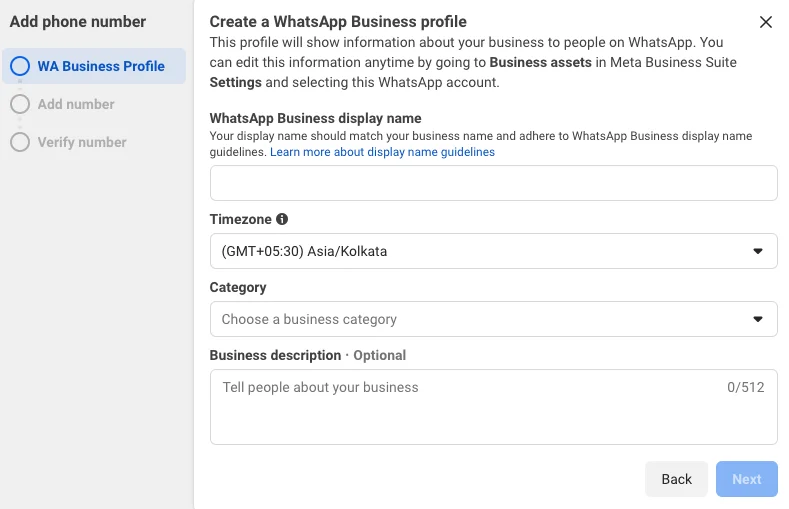Click the 0/512 character counter
The image size is (789, 509).
pyautogui.click(x=745, y=387)
